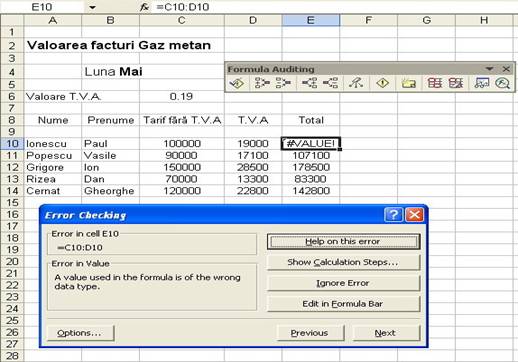This screenshot has height=362, width=518.
Task: Click the Remove Precedent Arrows icon
Action: pyautogui.click(x=283, y=83)
